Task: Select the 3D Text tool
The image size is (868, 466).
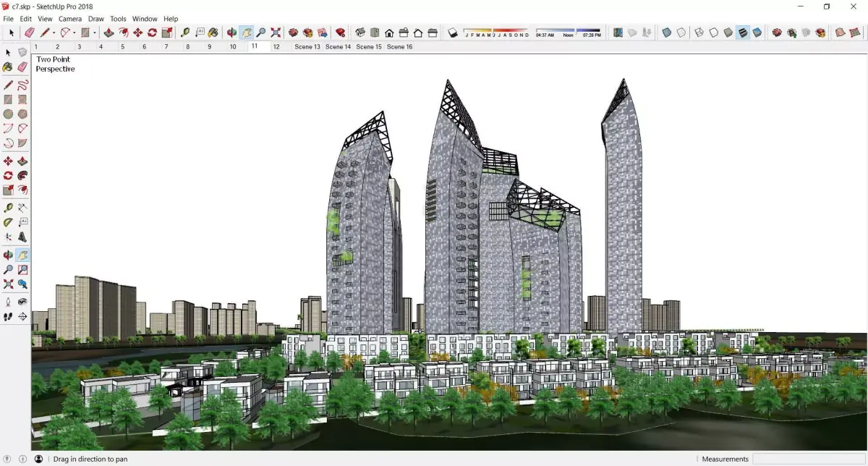Action: coord(22,237)
